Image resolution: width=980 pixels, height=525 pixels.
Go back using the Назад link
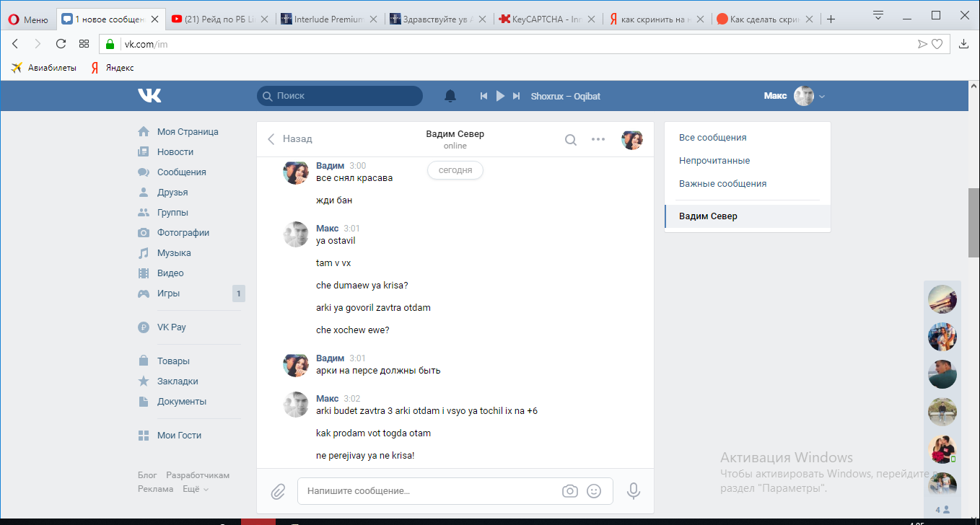(x=290, y=139)
